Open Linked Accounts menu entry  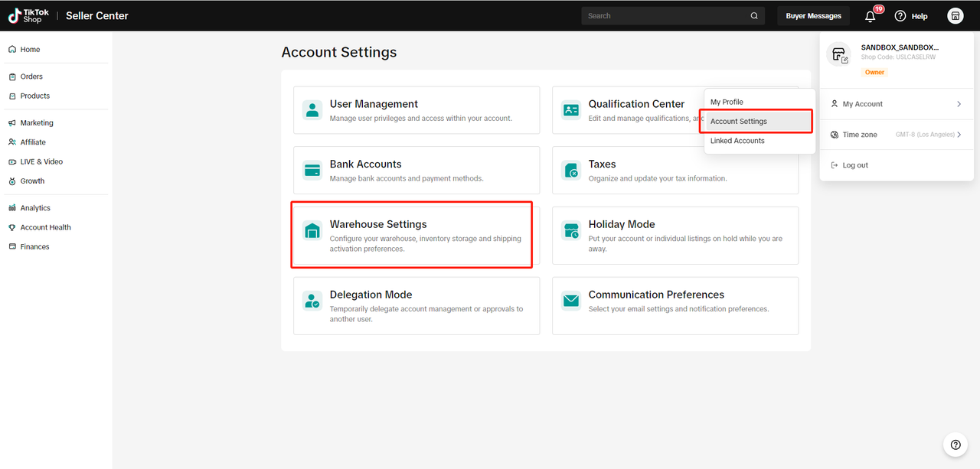coord(737,141)
